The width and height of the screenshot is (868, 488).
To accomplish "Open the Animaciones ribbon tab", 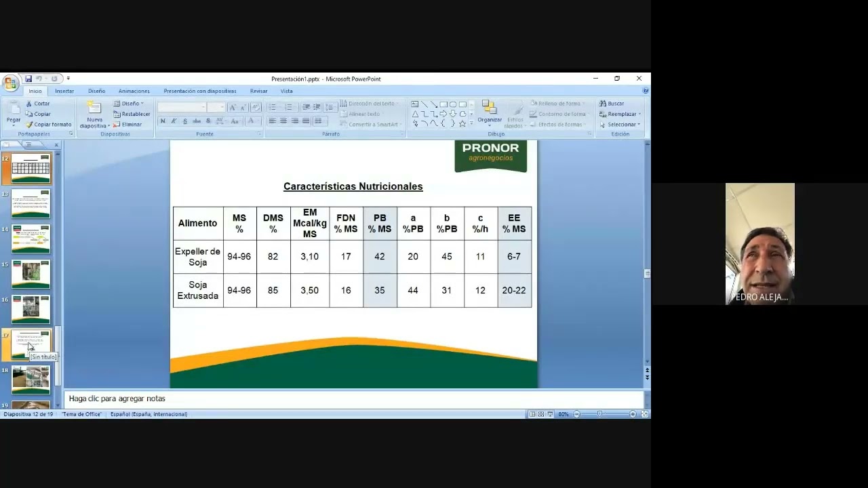I will (134, 91).
